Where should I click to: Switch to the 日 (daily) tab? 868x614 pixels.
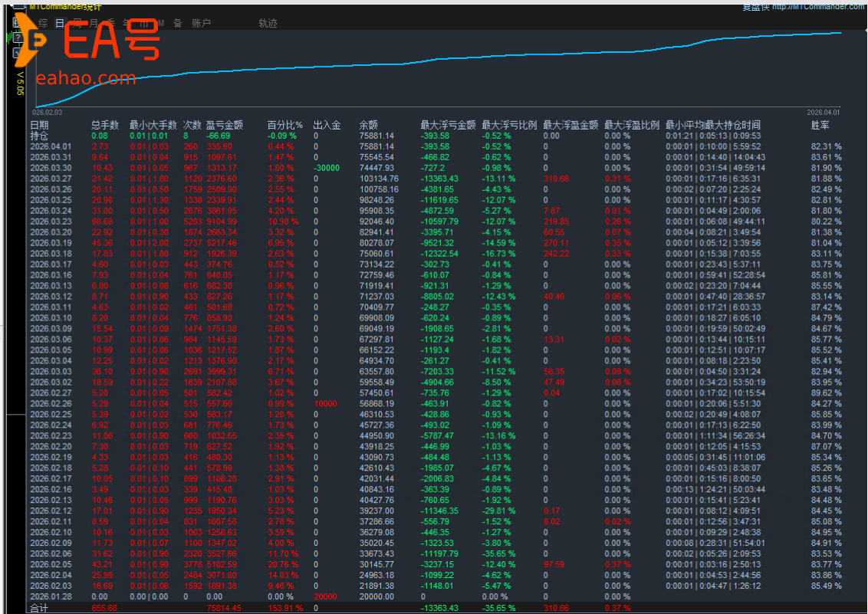pos(60,24)
